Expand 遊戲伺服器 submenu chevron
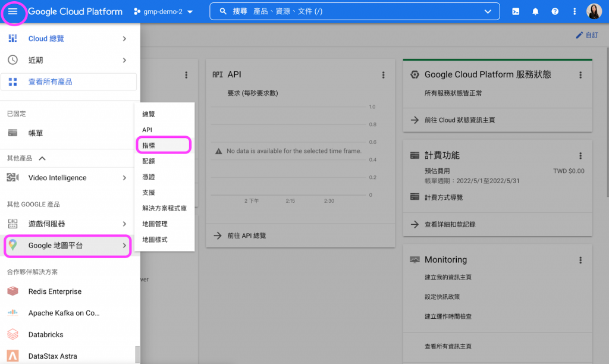Image resolution: width=609 pixels, height=364 pixels. point(124,224)
